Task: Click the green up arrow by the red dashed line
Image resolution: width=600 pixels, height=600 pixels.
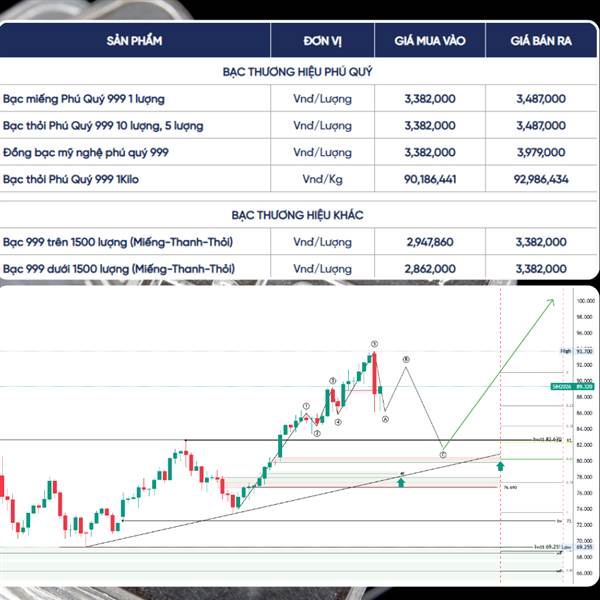Action: (500, 466)
